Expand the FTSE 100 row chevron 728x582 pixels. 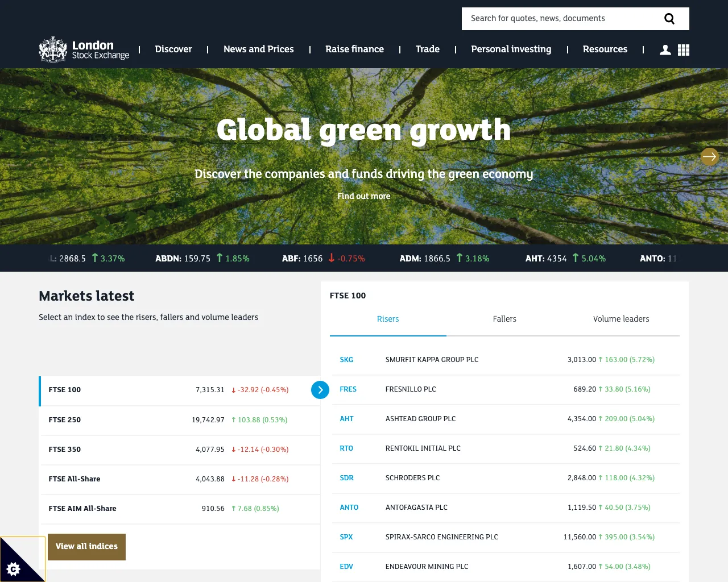[x=320, y=390]
